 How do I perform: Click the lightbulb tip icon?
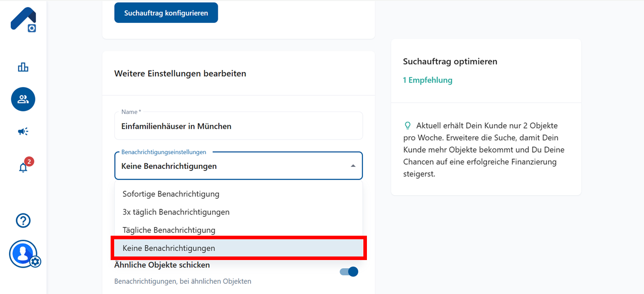click(x=407, y=125)
